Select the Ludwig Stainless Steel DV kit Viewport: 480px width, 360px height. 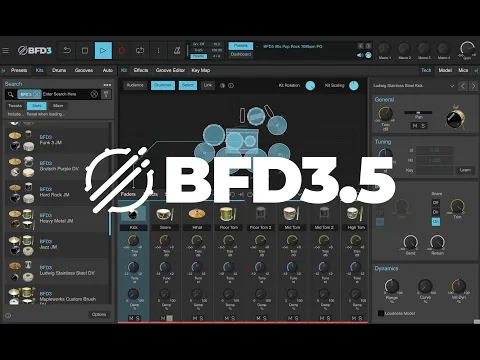[x=57, y=271]
